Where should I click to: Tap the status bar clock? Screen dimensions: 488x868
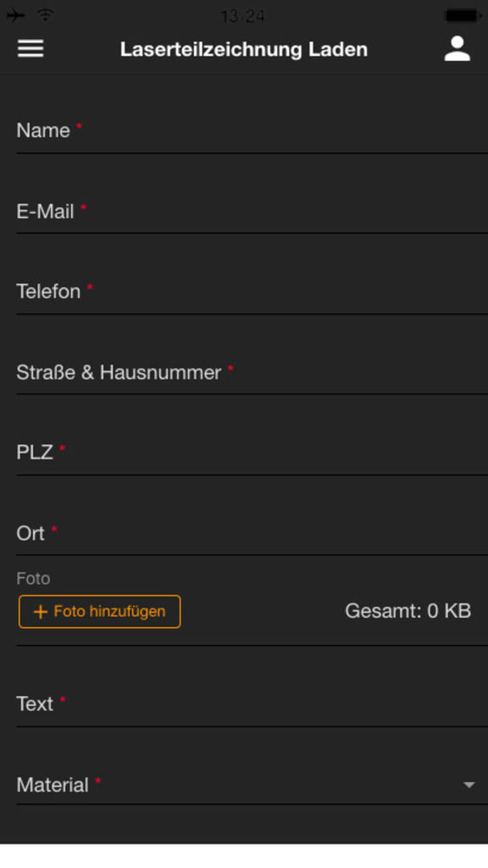click(243, 17)
